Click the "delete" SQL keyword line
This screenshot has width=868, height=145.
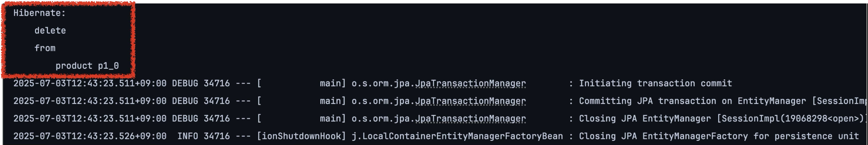pyautogui.click(x=50, y=31)
